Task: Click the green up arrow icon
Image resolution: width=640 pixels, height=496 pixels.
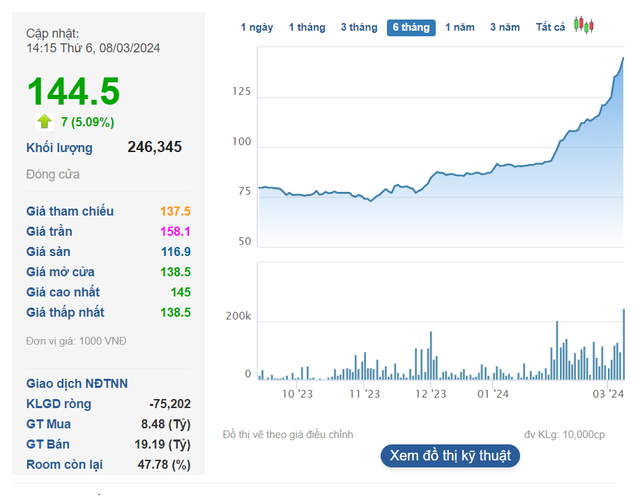Action: pos(44,122)
